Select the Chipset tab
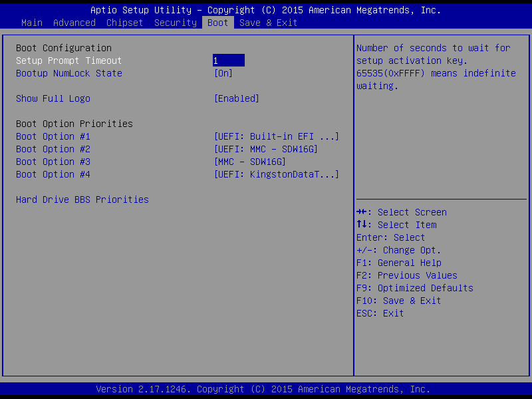The width and height of the screenshot is (532, 399). pos(125,23)
